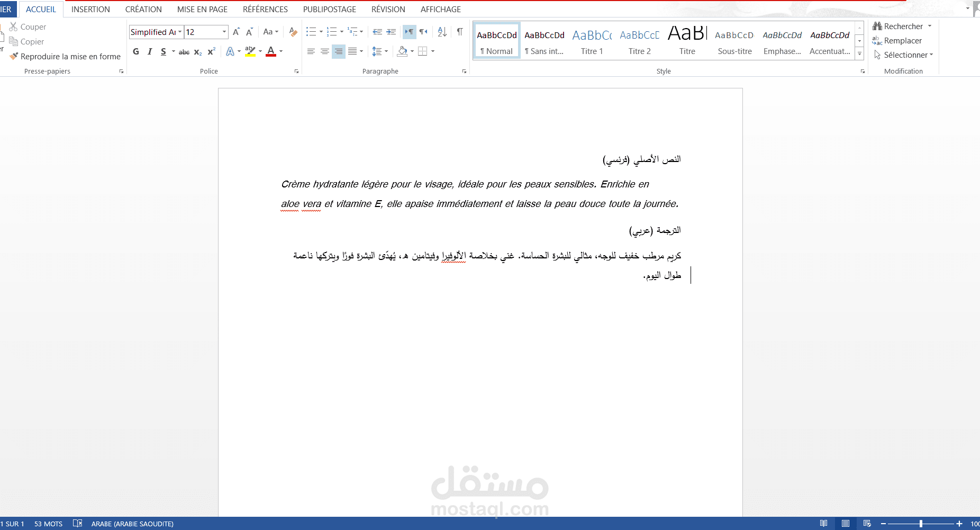The height and width of the screenshot is (530, 980).
Task: Open the RÉVISION tab
Action: click(388, 10)
